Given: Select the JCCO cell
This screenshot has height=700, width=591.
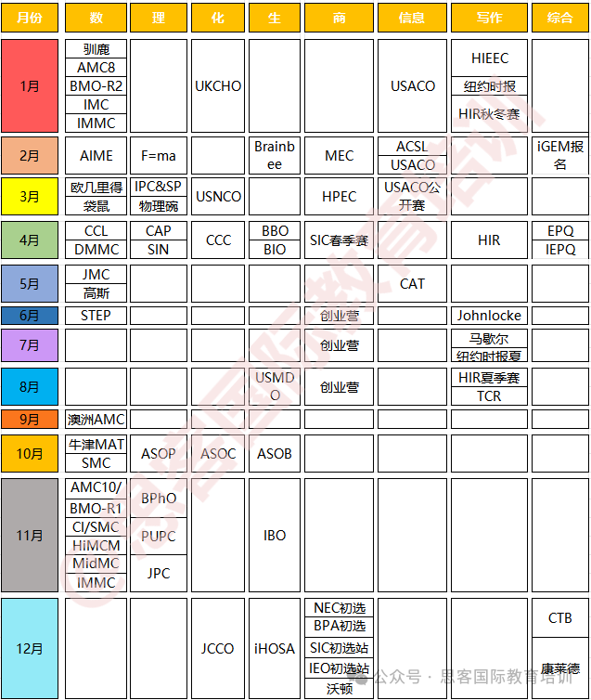Looking at the screenshot, I should click(x=218, y=648).
